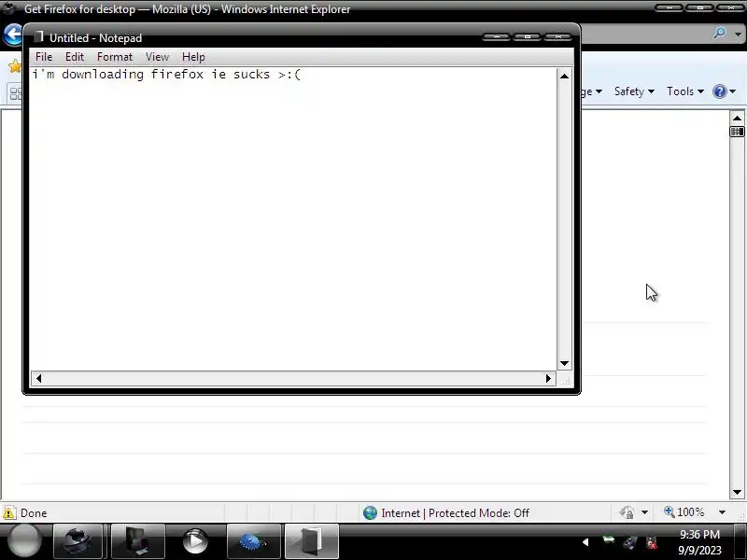Launch Windows Media Player from the taskbar
Screen dimensions: 747x560
pyautogui.click(x=195, y=541)
